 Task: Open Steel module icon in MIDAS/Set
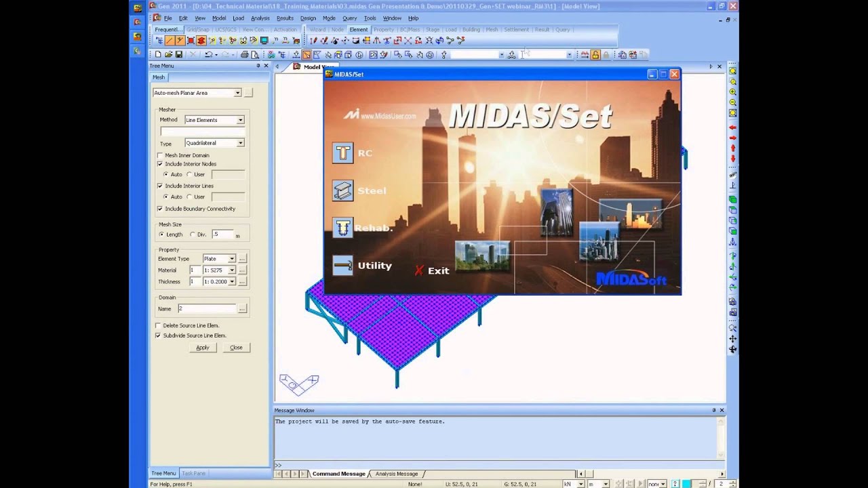[342, 190]
